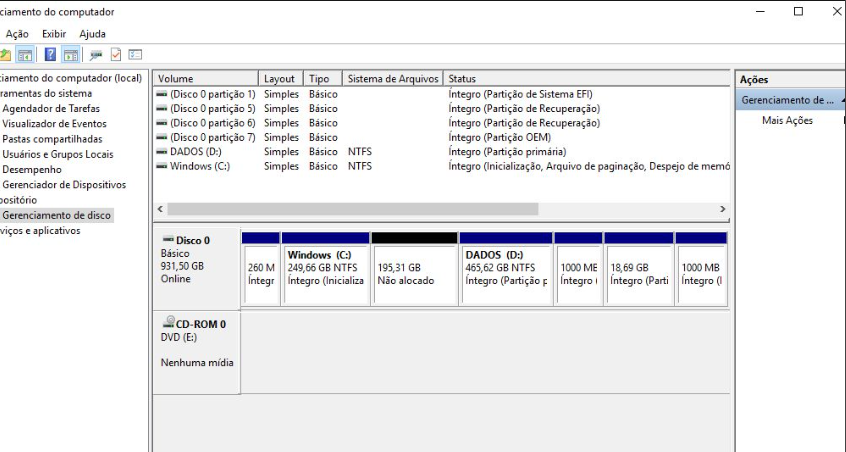Click the CD-ROM 0 DVD (E:) label
This screenshot has height=452, width=846.
(x=196, y=351)
